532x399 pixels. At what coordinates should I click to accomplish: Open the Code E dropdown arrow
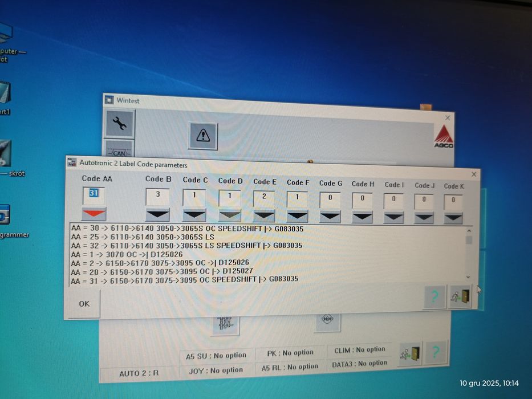265,216
